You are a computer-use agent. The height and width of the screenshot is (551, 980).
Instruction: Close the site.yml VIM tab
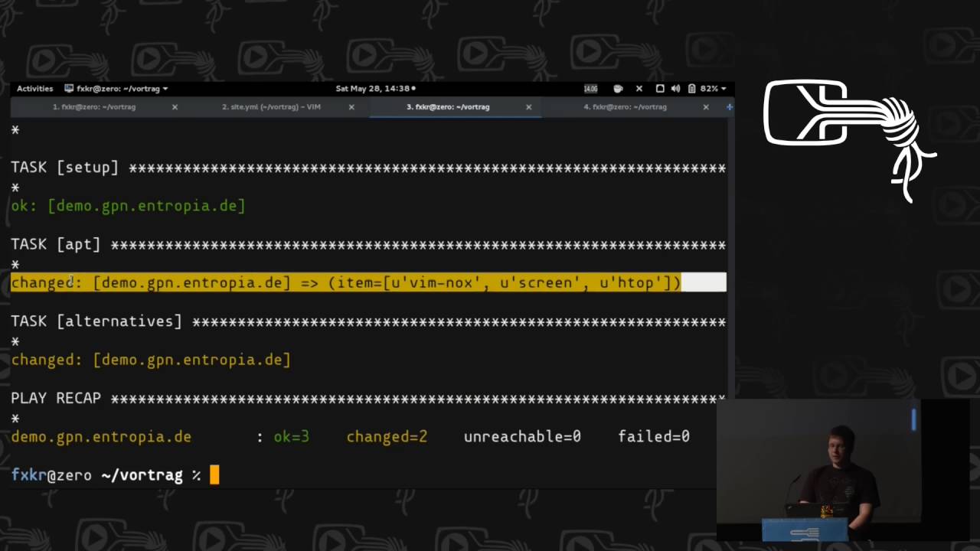351,107
